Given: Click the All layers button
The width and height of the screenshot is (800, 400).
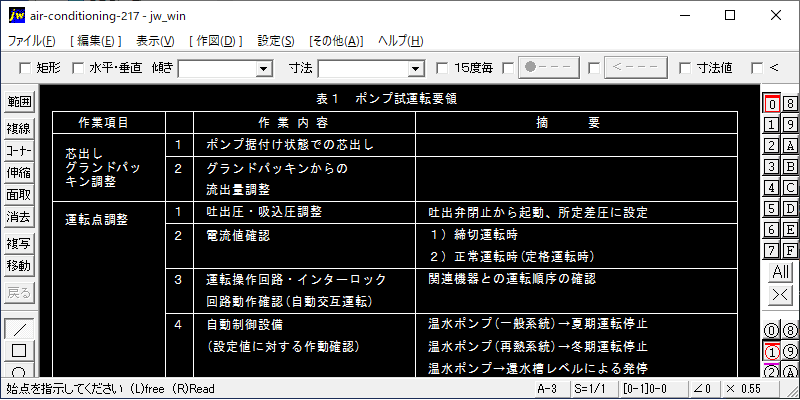Looking at the screenshot, I should 781,272.
